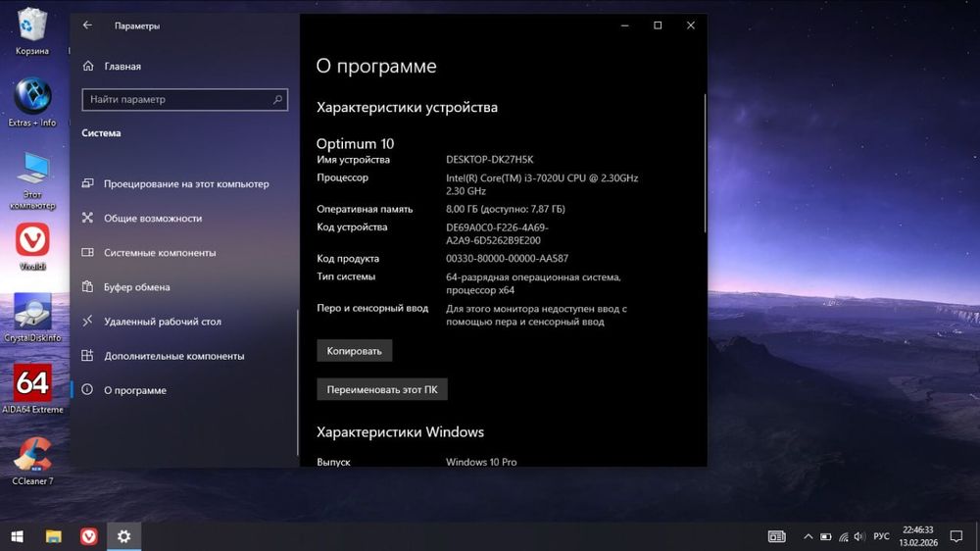Open Буфер обмена settings page

pyautogui.click(x=185, y=287)
